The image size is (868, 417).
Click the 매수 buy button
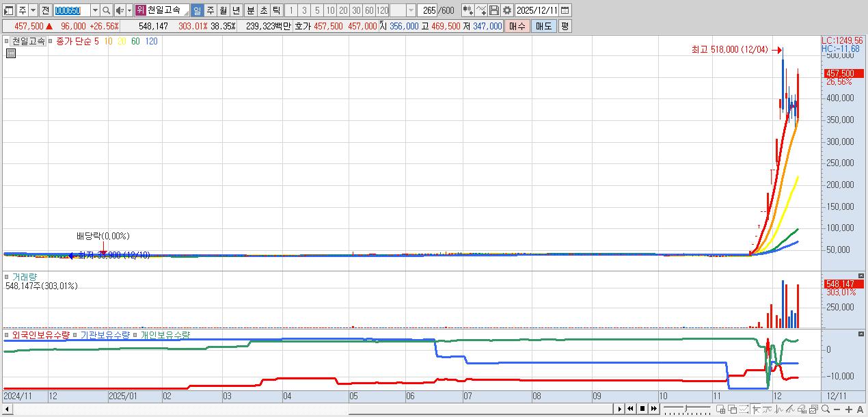[x=517, y=26]
